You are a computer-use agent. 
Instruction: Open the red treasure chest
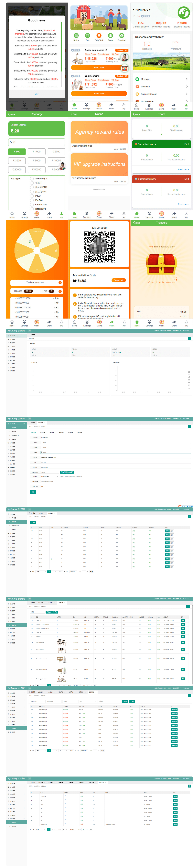pyautogui.click(x=161, y=264)
